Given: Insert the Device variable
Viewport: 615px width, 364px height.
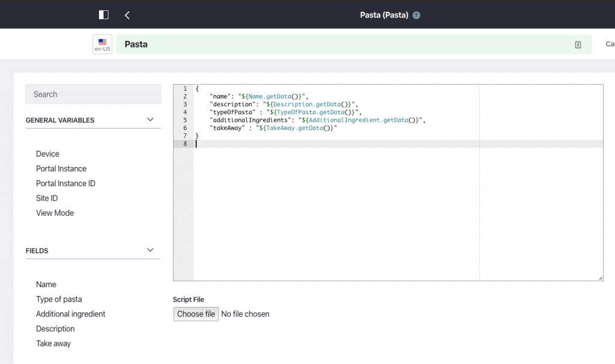Looking at the screenshot, I should tap(47, 154).
